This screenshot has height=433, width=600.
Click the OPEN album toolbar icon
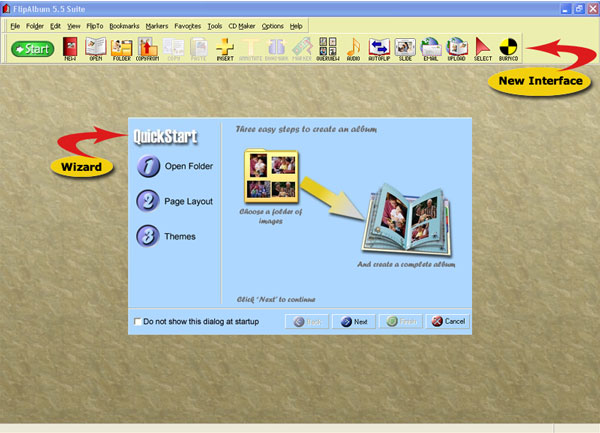96,49
